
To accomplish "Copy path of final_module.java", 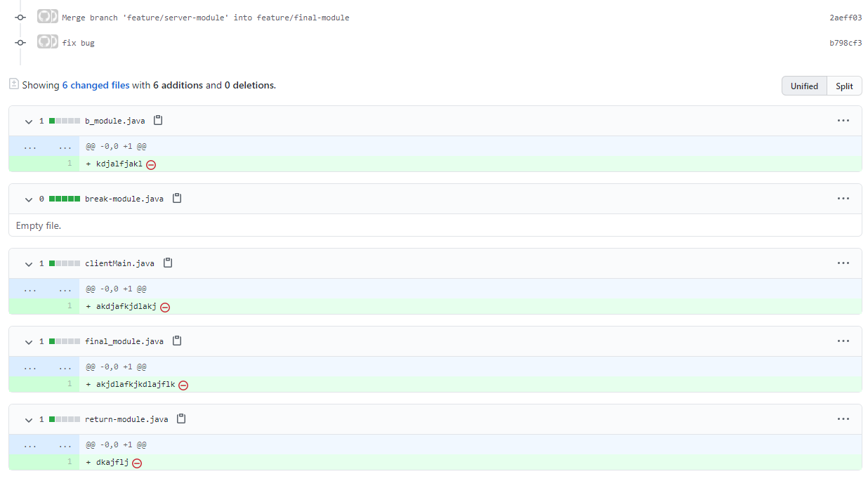I will (x=177, y=341).
